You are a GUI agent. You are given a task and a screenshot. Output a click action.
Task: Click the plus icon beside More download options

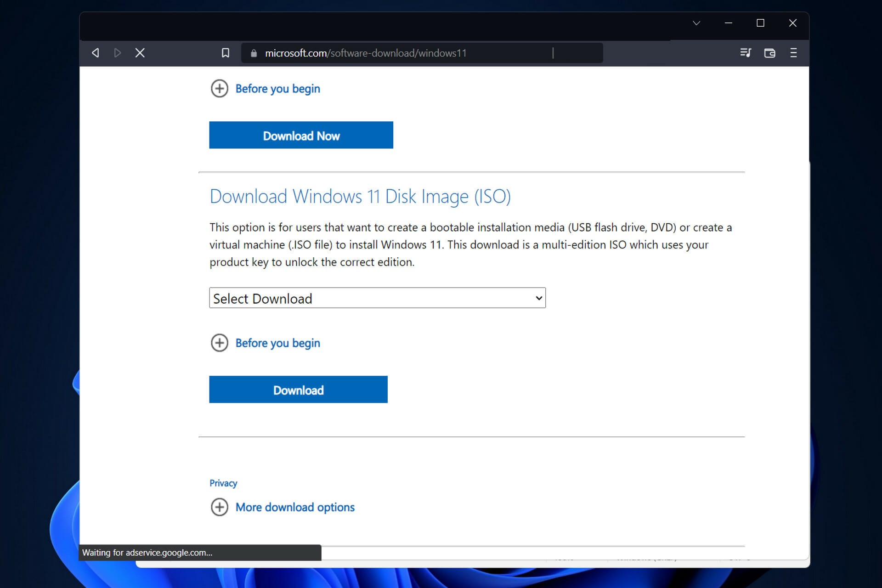tap(220, 507)
